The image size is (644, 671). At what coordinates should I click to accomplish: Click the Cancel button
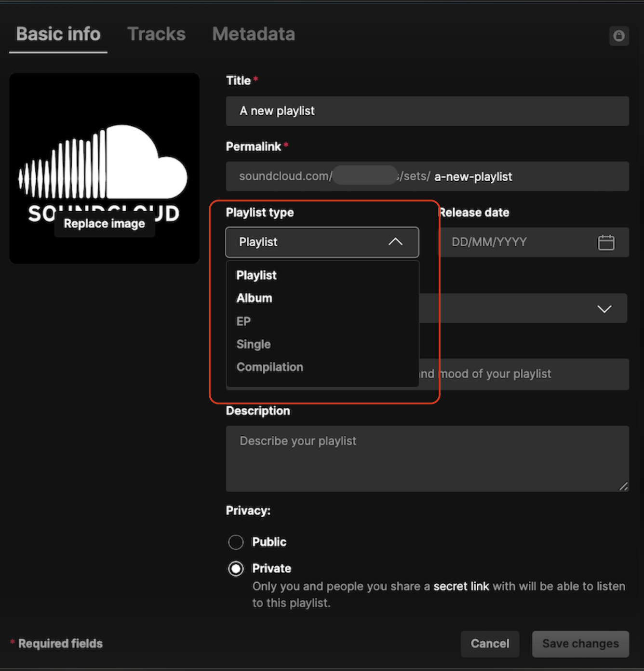tap(490, 644)
